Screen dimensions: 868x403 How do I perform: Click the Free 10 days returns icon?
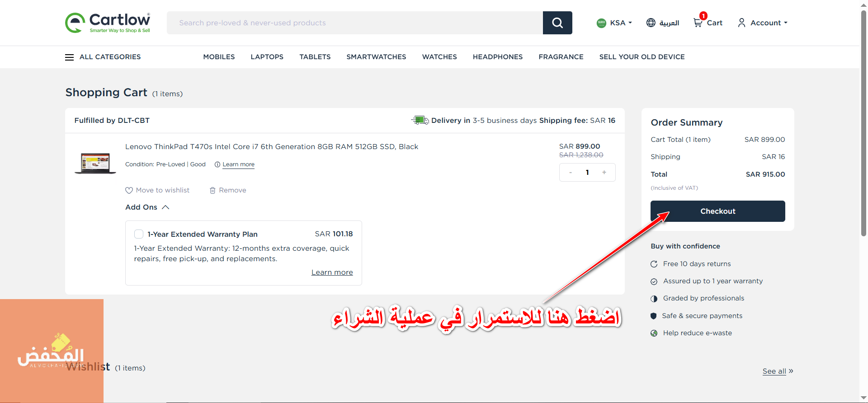point(654,264)
